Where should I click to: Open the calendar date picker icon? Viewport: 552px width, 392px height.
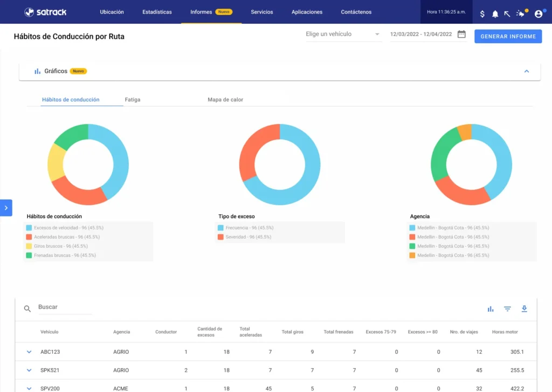coord(461,34)
